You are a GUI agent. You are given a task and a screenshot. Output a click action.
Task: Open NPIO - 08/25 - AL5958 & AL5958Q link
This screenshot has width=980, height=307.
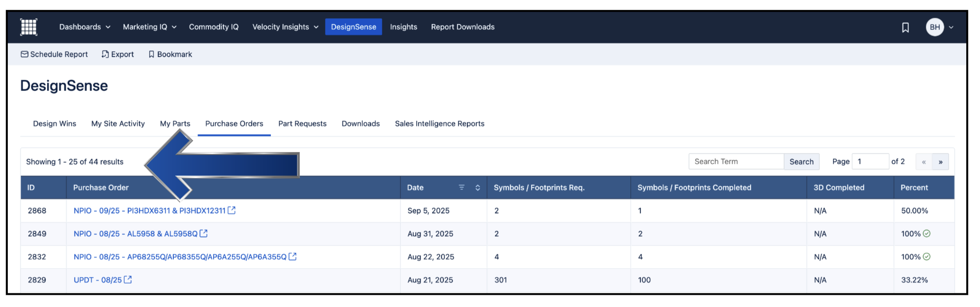(x=135, y=234)
